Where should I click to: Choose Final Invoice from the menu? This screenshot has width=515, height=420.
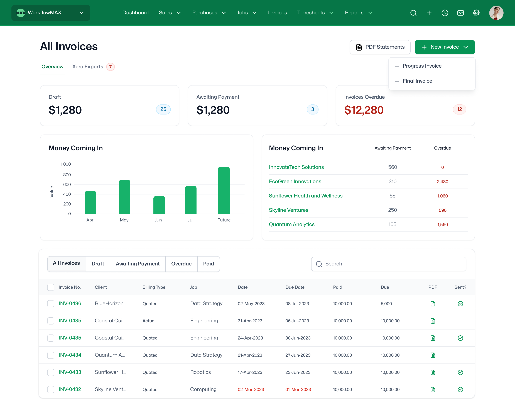(x=432, y=81)
